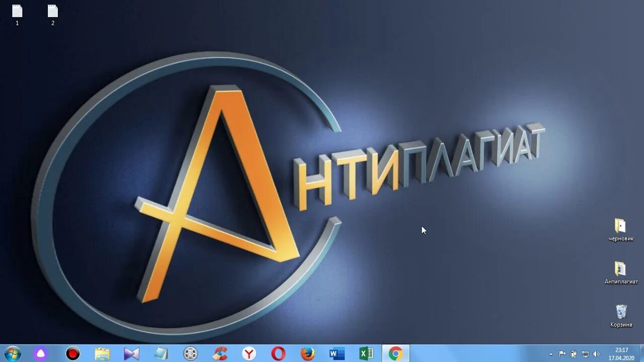644x362 pixels.
Task: Launch CCleaner from the taskbar
Action: coord(220,353)
